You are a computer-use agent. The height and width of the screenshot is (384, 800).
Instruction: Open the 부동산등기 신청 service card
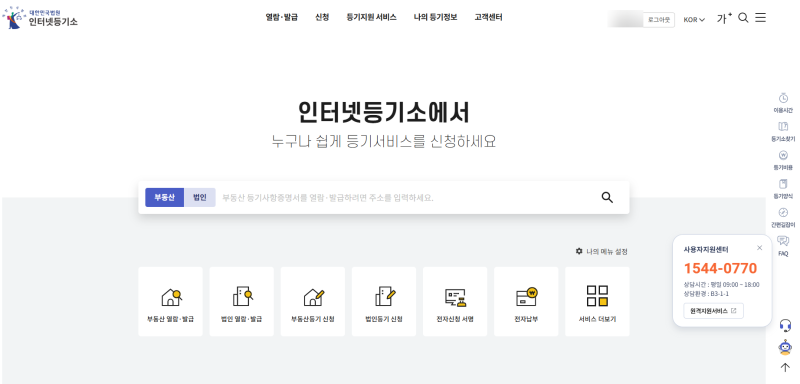coord(313,301)
